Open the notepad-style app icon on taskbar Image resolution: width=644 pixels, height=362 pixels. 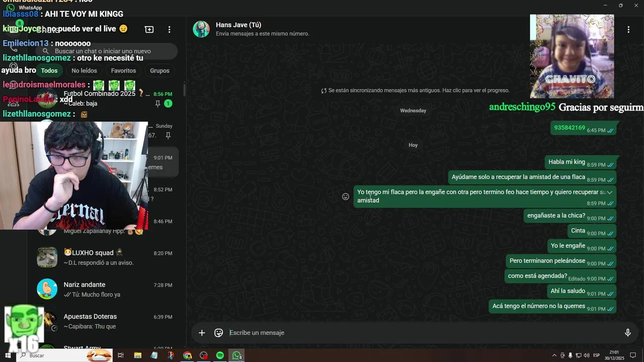(154, 355)
